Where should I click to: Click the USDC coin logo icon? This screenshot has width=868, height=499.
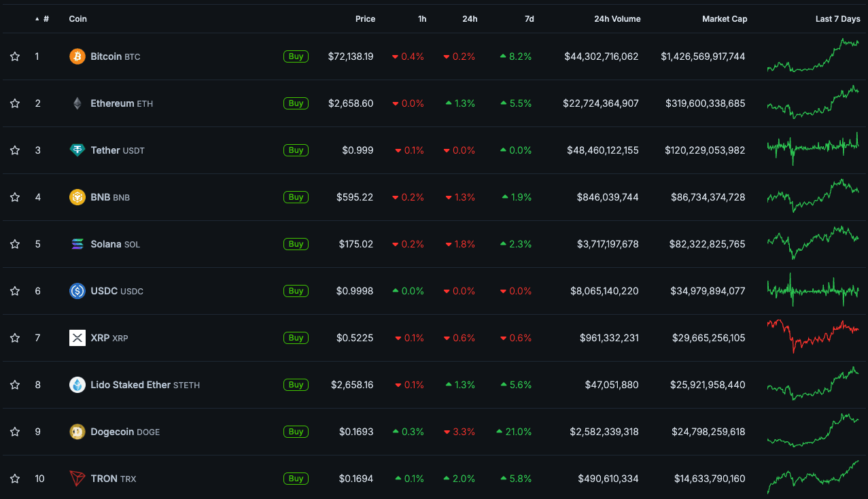(x=77, y=291)
